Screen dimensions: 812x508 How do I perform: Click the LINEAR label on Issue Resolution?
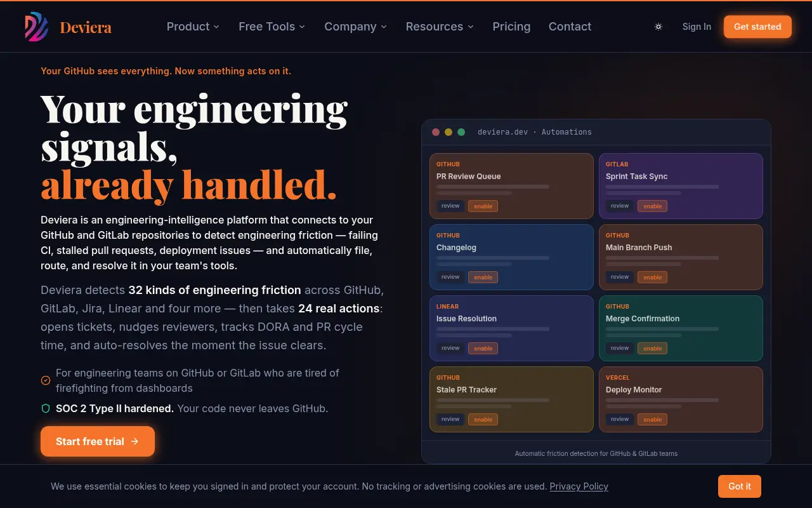click(447, 307)
